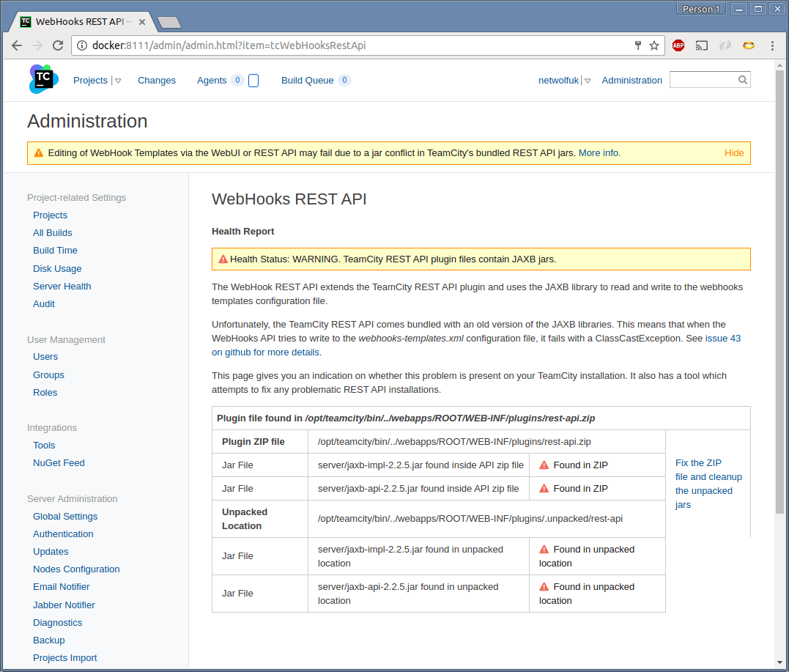
Task: Open Updates in the sidebar
Action: click(x=51, y=552)
